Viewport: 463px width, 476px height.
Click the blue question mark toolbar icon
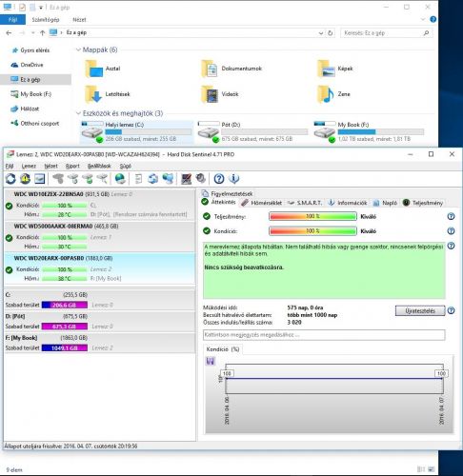(219, 179)
